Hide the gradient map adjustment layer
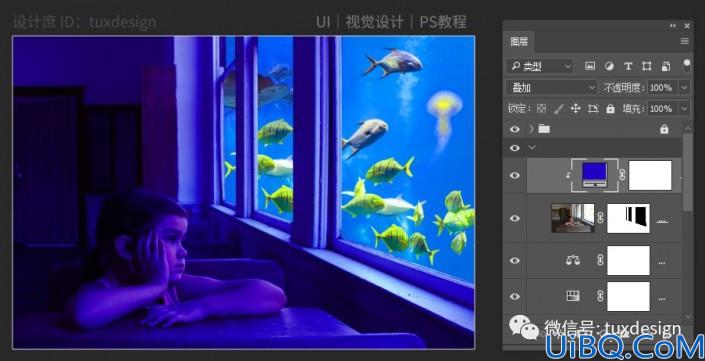 [515, 296]
